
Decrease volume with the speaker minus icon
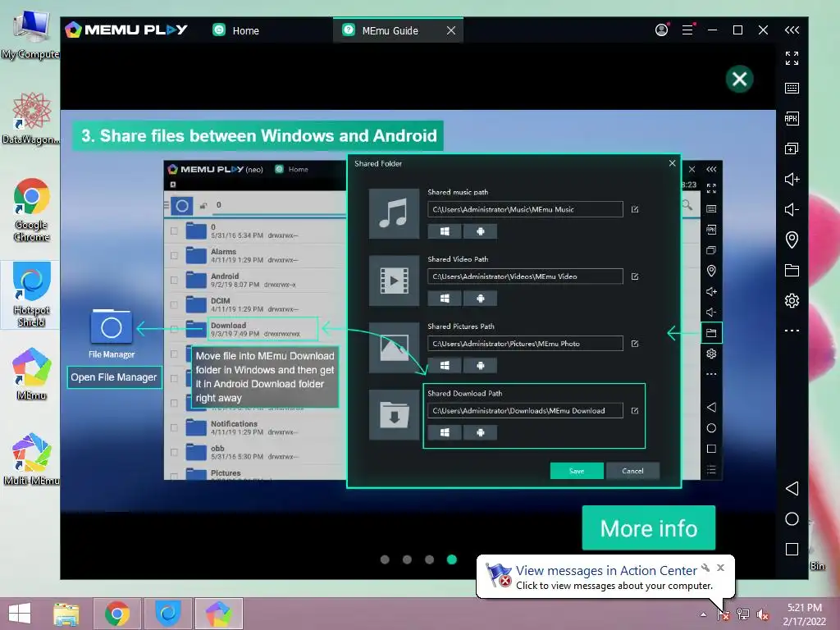[x=792, y=209]
